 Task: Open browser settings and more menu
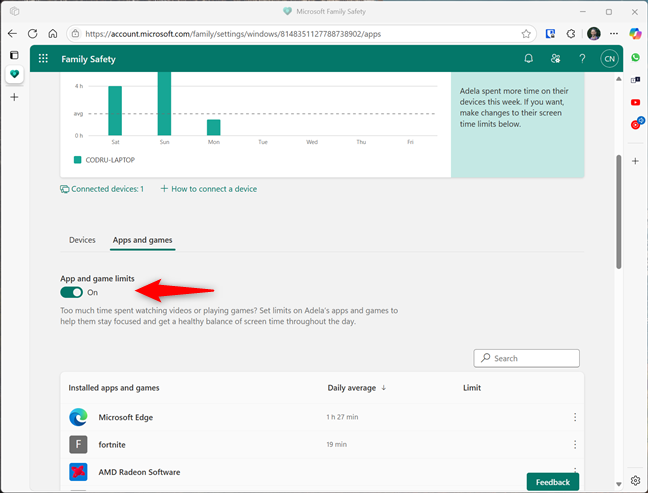pos(614,33)
